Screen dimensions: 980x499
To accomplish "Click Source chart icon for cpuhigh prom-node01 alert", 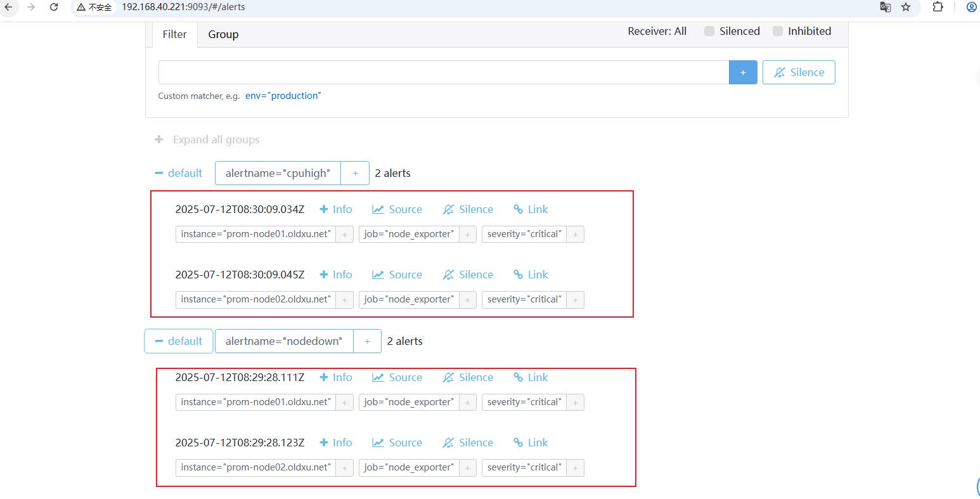I will pyautogui.click(x=378, y=209).
